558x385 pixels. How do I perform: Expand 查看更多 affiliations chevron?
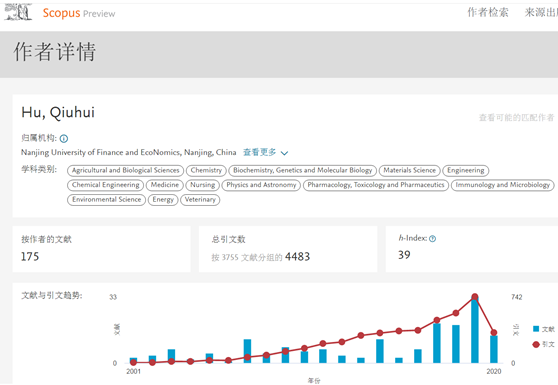pos(284,153)
